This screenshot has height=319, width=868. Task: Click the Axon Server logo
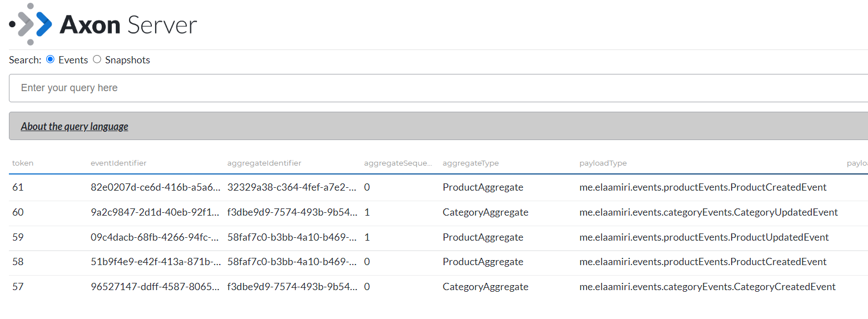tap(103, 24)
